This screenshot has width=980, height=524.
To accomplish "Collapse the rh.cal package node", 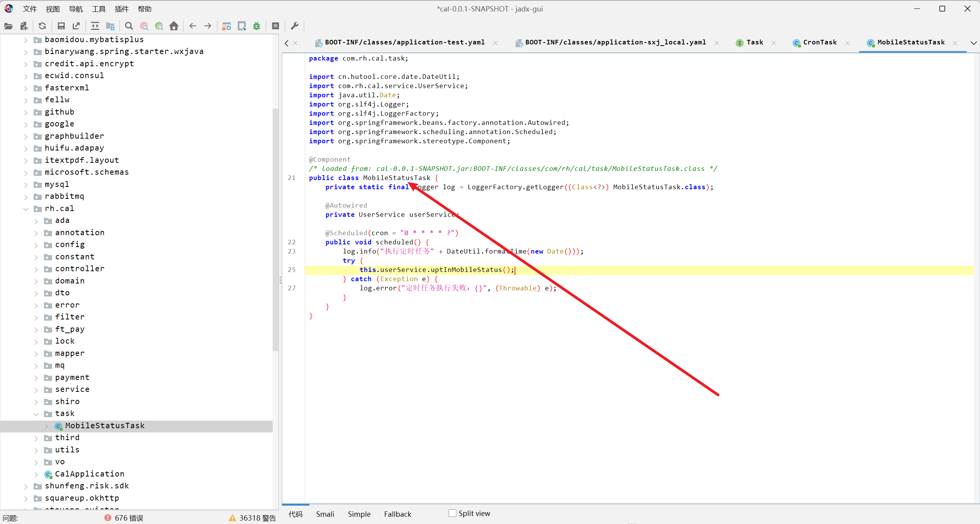I will 26,209.
